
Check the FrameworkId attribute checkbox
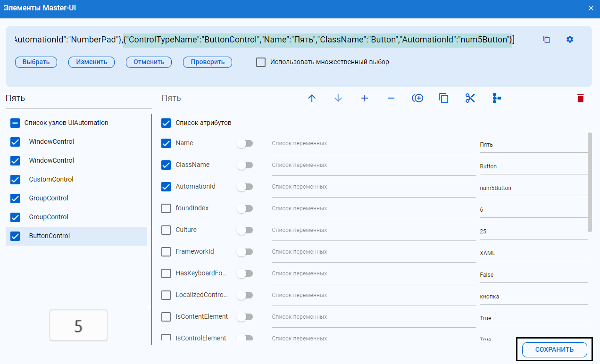tap(166, 252)
